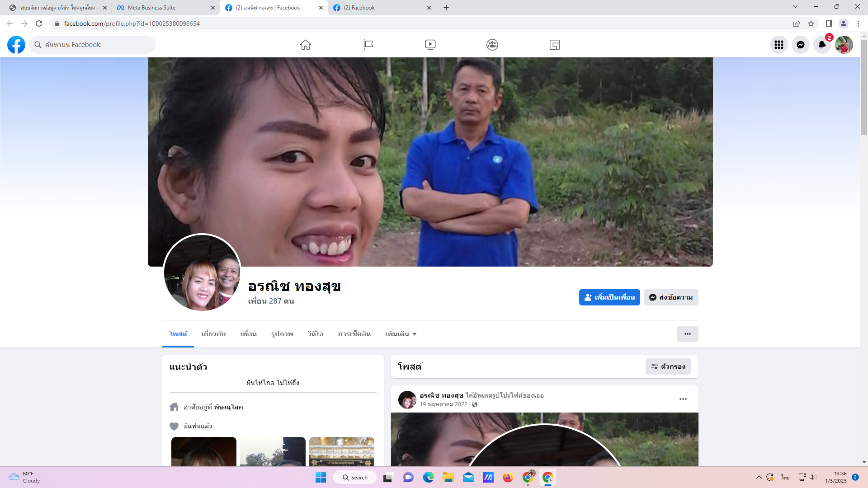Go to Facebook Home feed icon
The image size is (868, 488).
click(306, 45)
